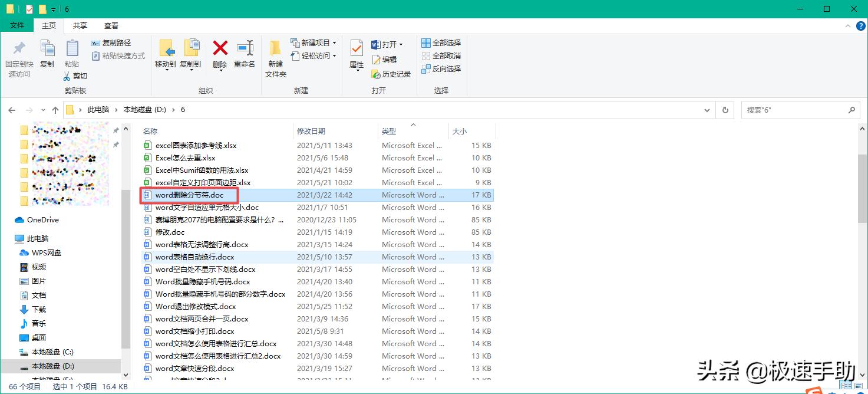This screenshot has width=868, height=394.
Task: Click the Up one level arrow
Action: click(55, 110)
